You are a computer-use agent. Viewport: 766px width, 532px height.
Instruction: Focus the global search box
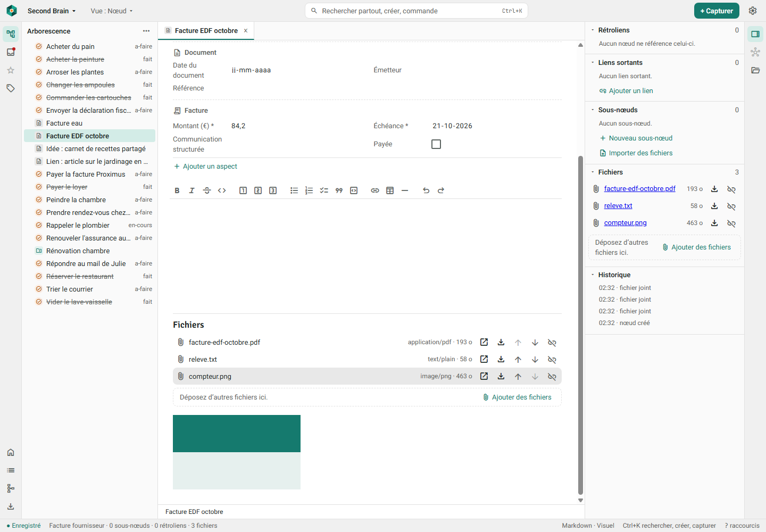click(417, 11)
